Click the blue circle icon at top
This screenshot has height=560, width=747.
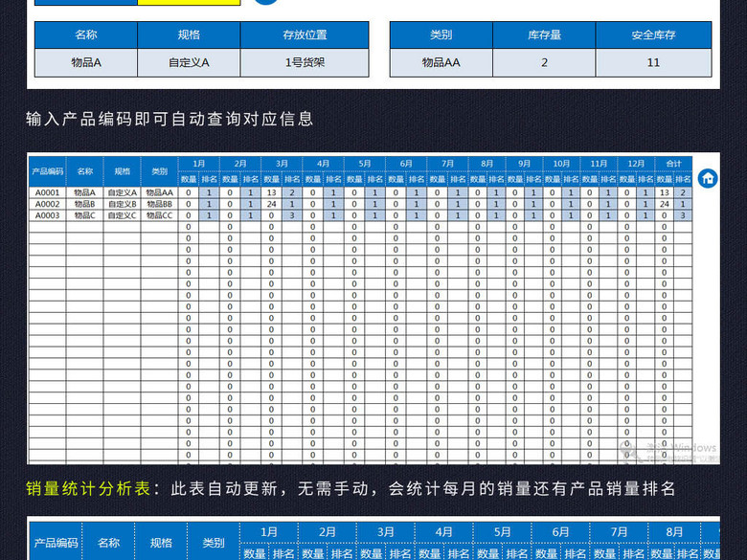click(x=265, y=2)
